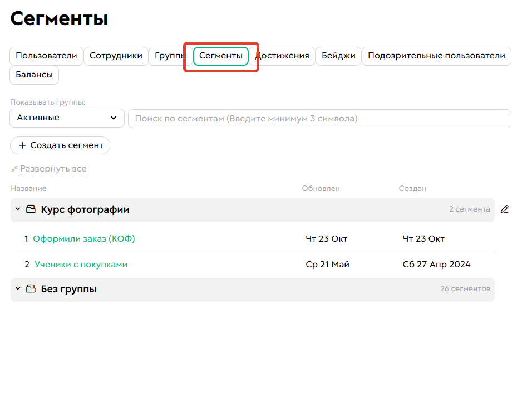Switch to the Бейджи tab
Image resolution: width=532 pixels, height=411 pixels.
click(x=338, y=56)
